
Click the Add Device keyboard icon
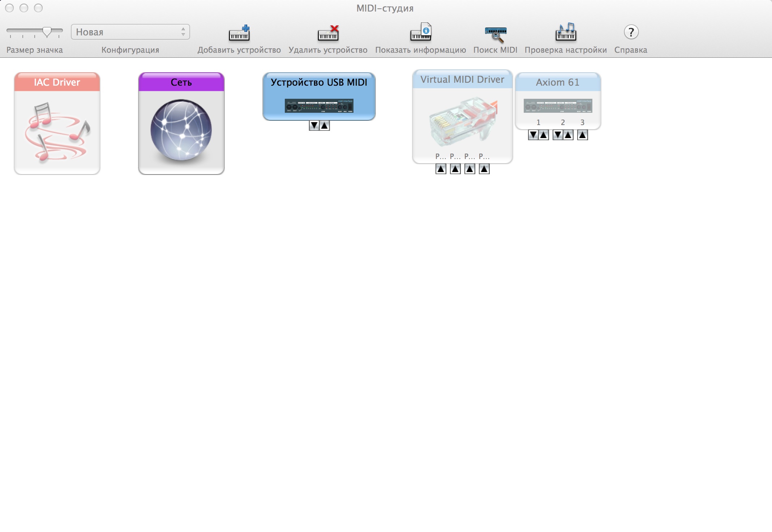pos(239,33)
